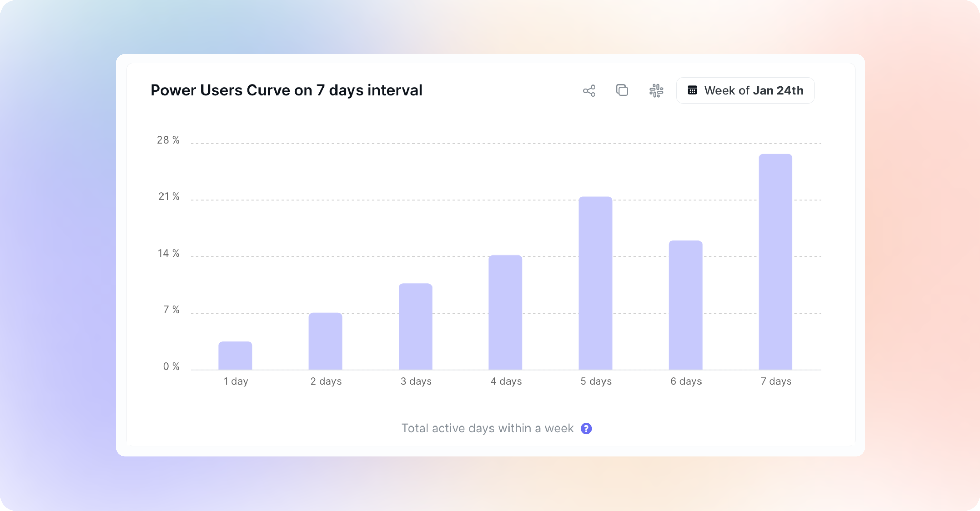Click the '28 %' y-axis label
The width and height of the screenshot is (980, 511).
168,140
